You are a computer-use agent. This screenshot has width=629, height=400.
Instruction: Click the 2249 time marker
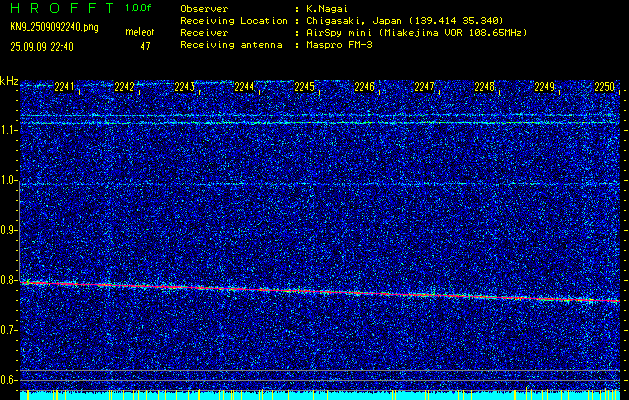(x=545, y=87)
